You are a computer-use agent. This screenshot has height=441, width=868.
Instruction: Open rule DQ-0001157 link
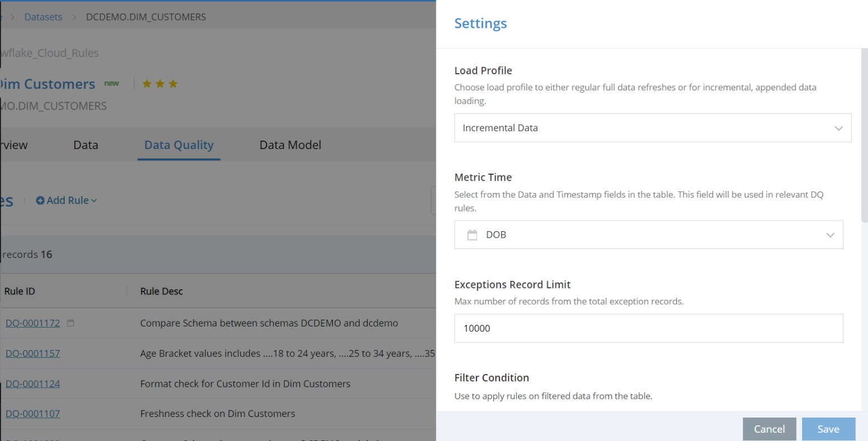point(32,353)
